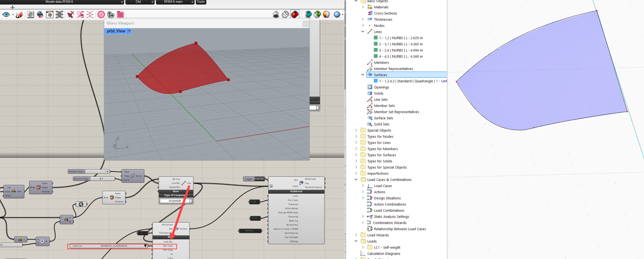The height and width of the screenshot is (259, 644).
Task: Toggle the False boolean toggle
Action: (259, 179)
